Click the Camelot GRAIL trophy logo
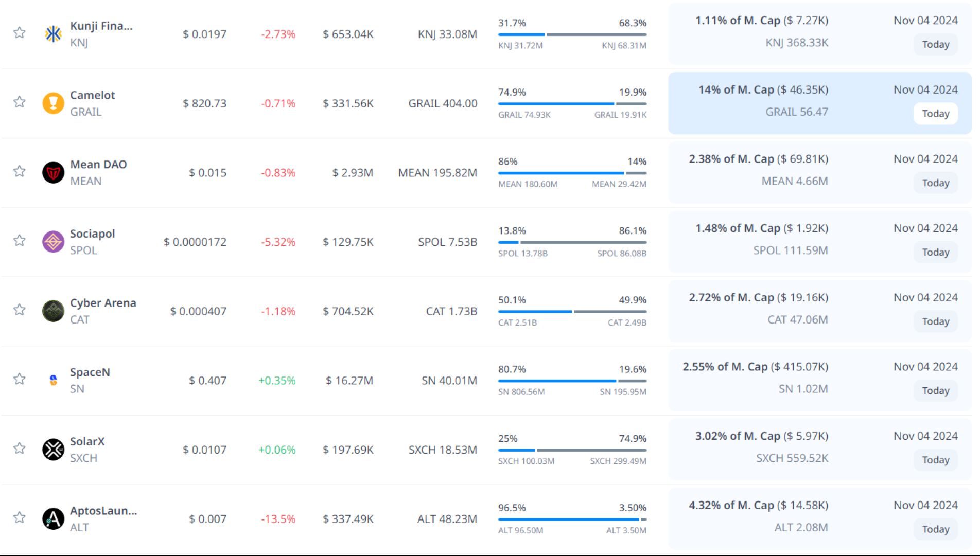The width and height of the screenshot is (980, 556). click(x=53, y=103)
